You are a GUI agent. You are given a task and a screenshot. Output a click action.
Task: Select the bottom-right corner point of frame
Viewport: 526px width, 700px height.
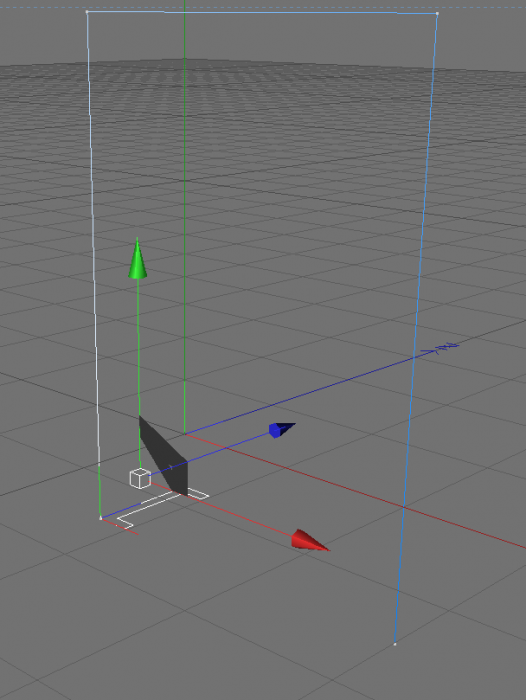point(395,644)
